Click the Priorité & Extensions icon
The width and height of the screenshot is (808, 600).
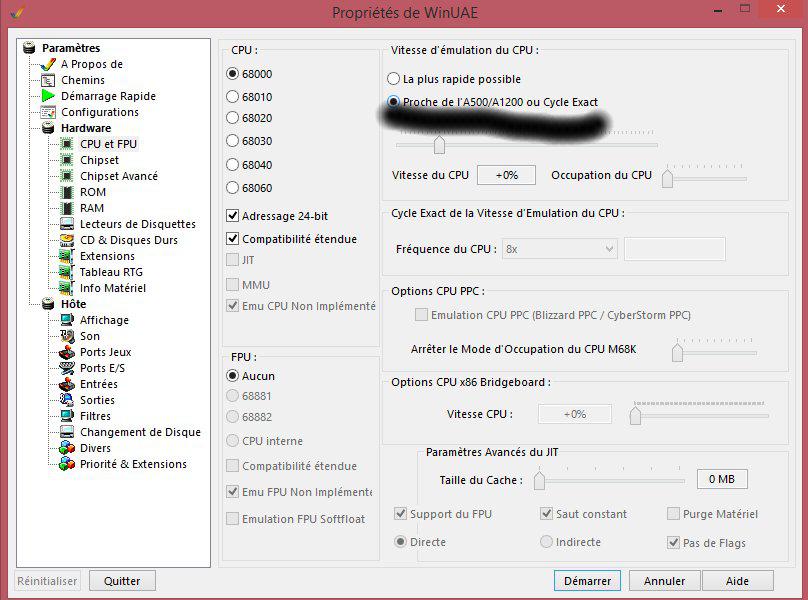[67, 463]
